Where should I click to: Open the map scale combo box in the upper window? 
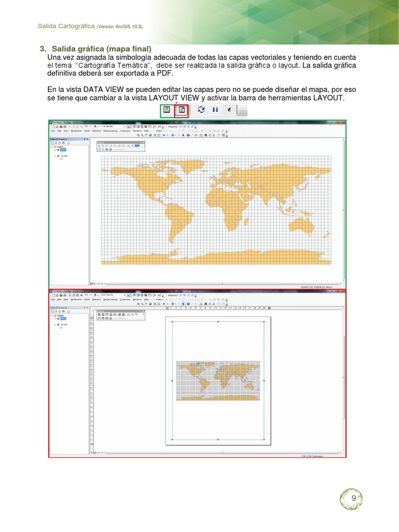113,127
